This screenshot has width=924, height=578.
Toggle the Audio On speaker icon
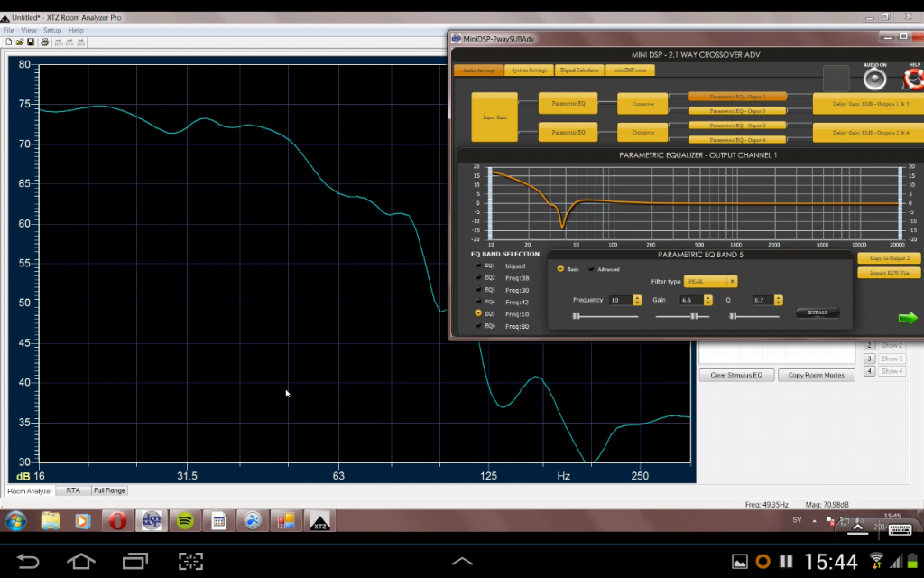pos(874,79)
